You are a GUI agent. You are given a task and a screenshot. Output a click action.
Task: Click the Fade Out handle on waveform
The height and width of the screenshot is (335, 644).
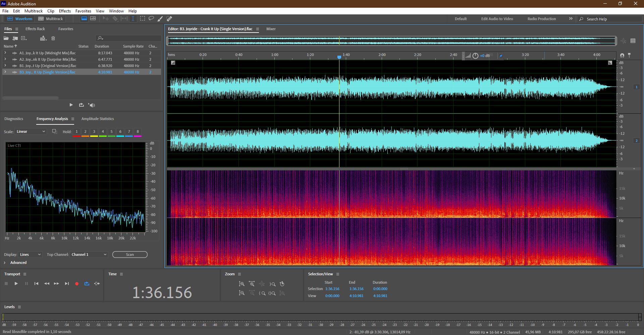coord(610,63)
